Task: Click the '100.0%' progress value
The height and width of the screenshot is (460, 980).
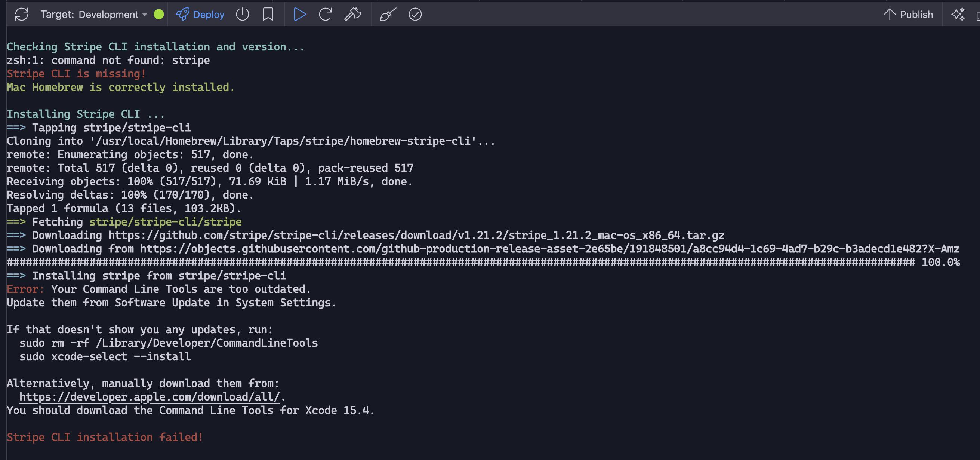Action: 940,262
